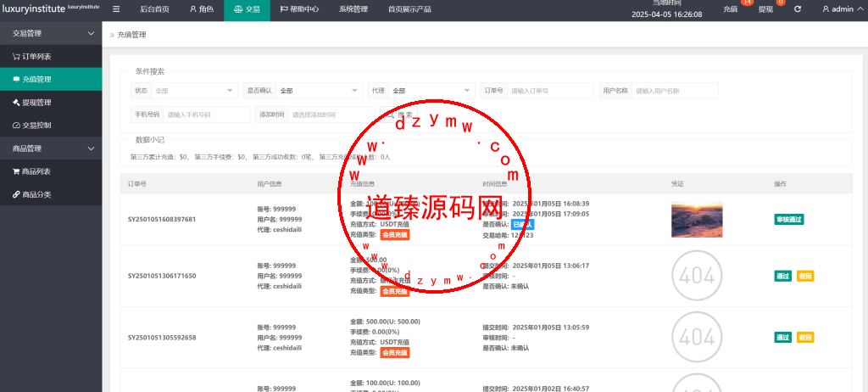The image size is (868, 392).
Task: Click 驳回 for order SY2501051306171650
Action: click(805, 276)
